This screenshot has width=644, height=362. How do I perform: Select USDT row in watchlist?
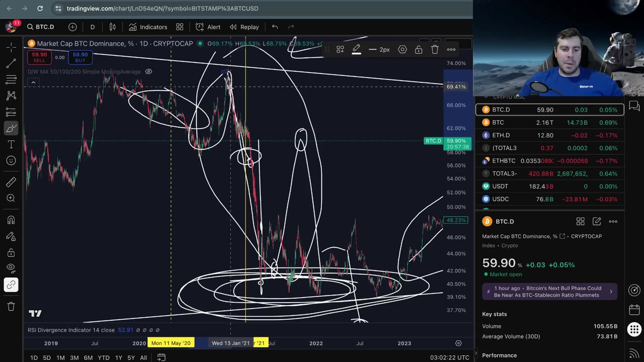(550, 187)
